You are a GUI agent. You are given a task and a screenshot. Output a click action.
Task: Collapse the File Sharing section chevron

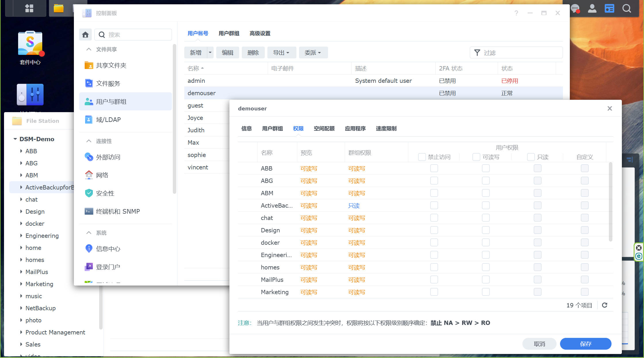[89, 49]
